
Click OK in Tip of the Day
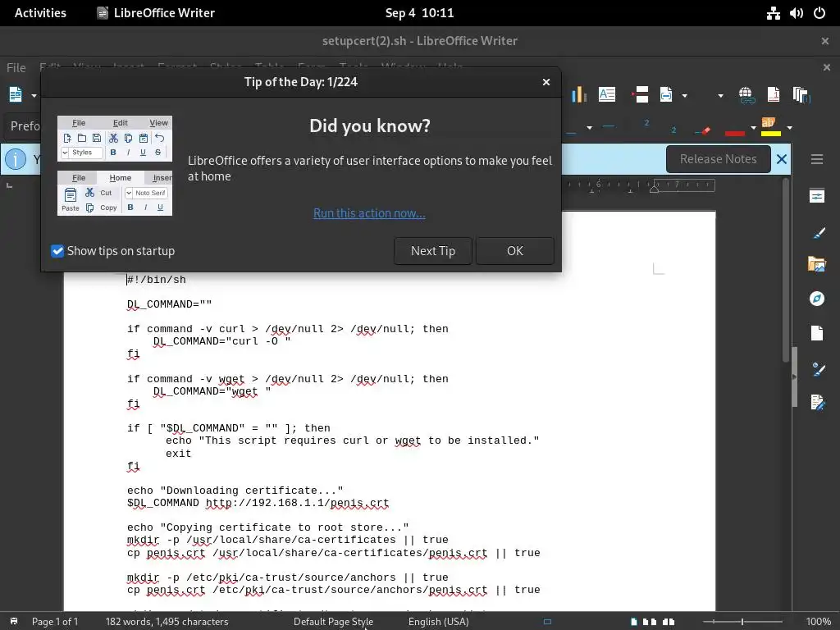[515, 251]
